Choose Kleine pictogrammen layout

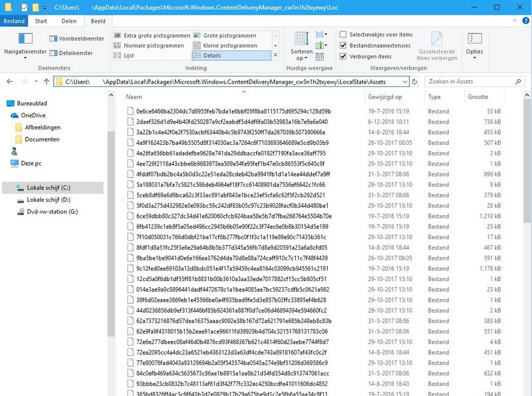(x=225, y=45)
